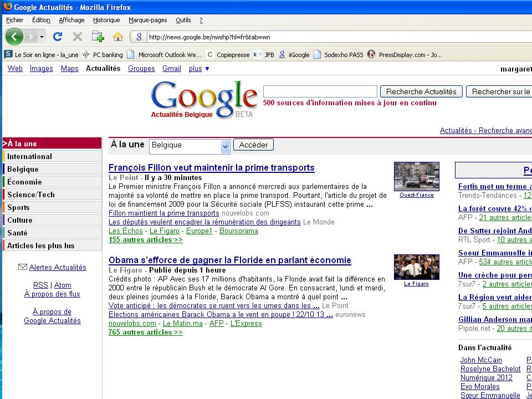Open the Le Soir en ligne bookmark

[x=41, y=55]
